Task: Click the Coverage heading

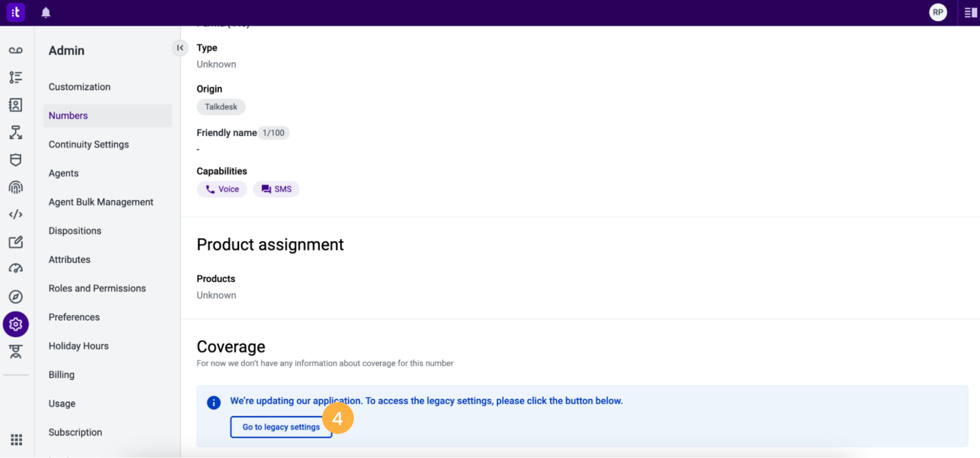Action: click(231, 347)
